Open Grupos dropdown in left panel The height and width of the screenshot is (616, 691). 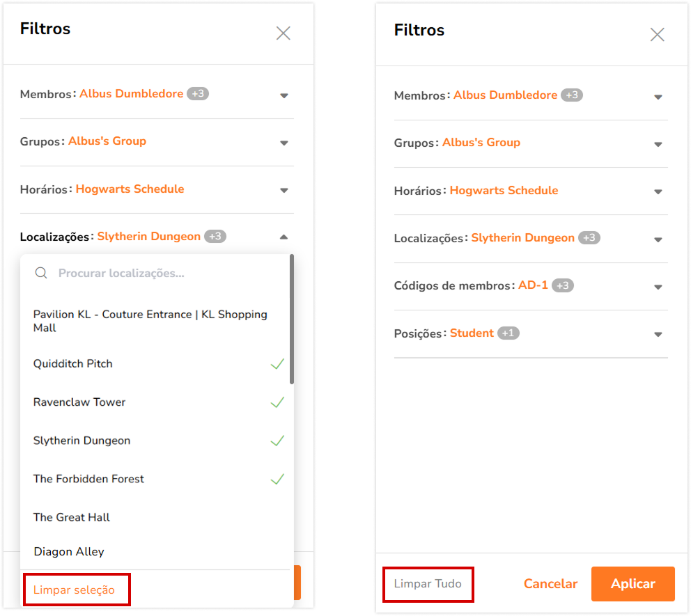284,143
